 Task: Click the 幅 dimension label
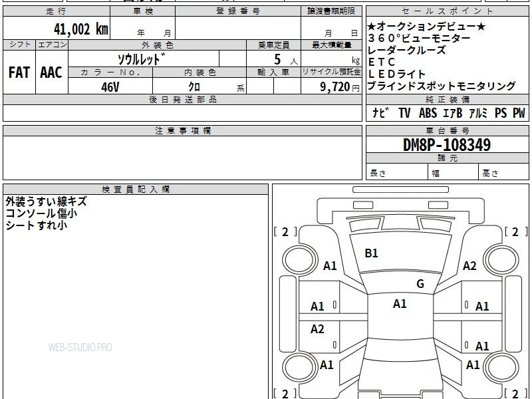pos(436,174)
